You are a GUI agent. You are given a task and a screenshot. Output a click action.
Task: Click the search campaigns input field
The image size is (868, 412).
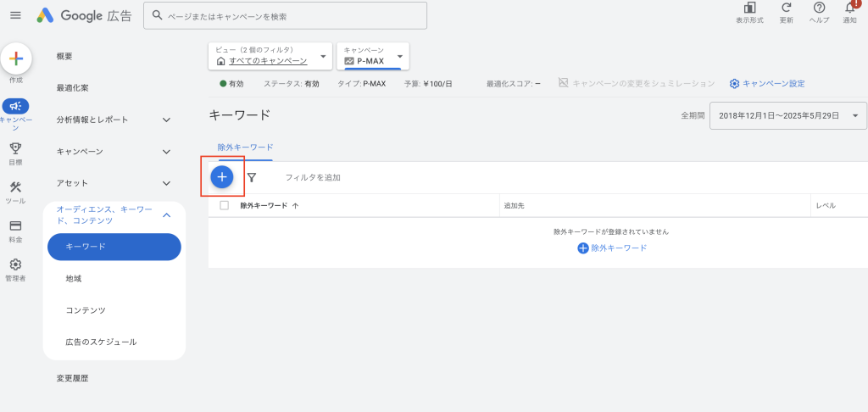[x=286, y=16]
